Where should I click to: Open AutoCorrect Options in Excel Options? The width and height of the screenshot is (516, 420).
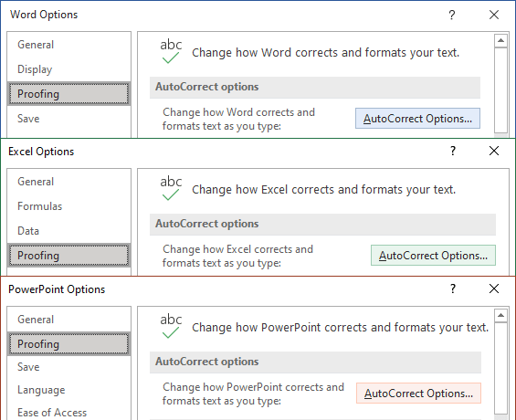[433, 256]
